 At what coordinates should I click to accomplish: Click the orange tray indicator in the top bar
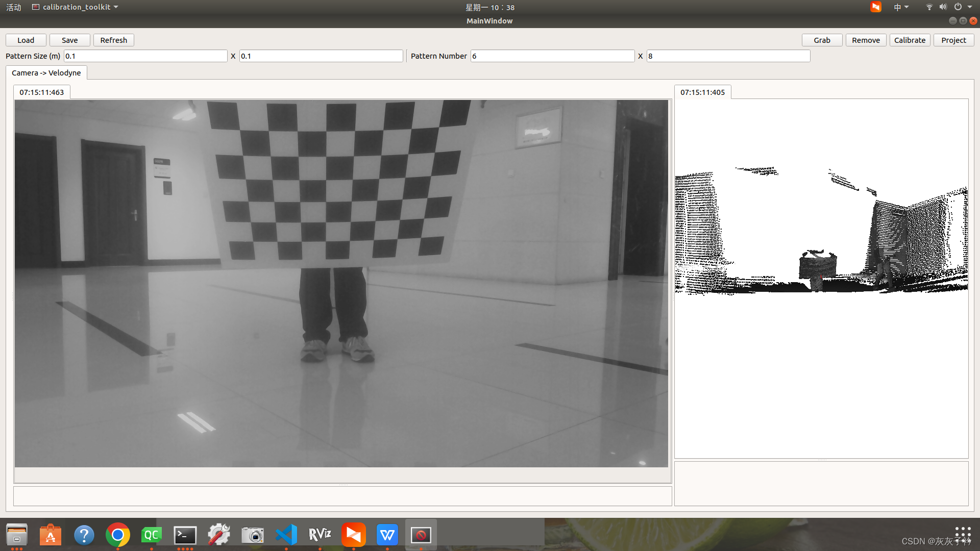point(876,7)
